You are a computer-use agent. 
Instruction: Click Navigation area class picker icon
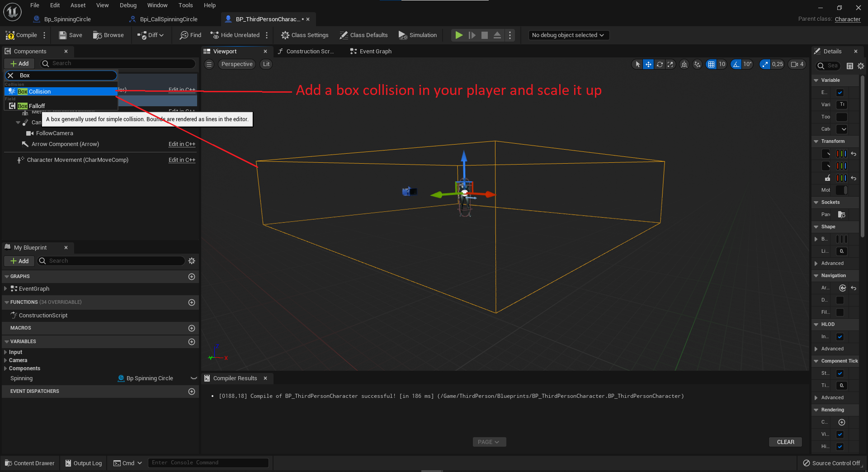click(x=843, y=288)
